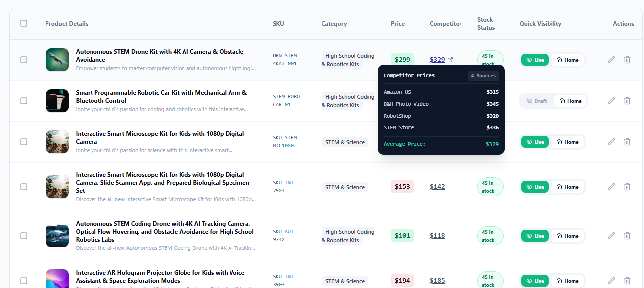The image size is (644, 288).
Task: Check the Robotic Car Kit row
Action: coord(24,101)
